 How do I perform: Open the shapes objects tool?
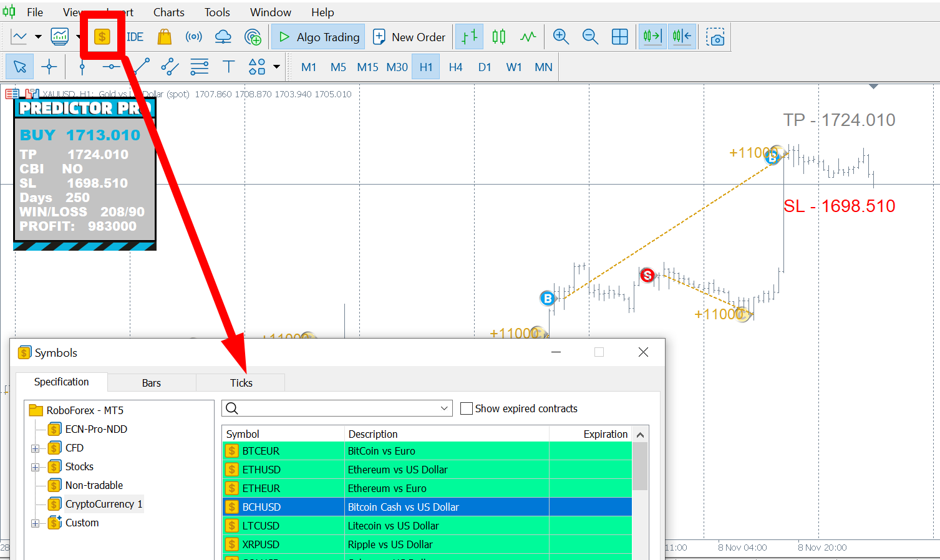tap(257, 67)
